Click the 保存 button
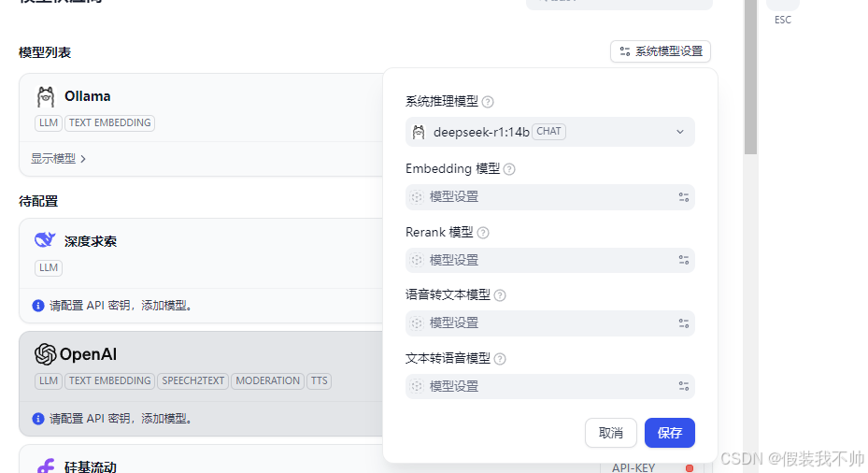This screenshot has width=868, height=473. [670, 433]
